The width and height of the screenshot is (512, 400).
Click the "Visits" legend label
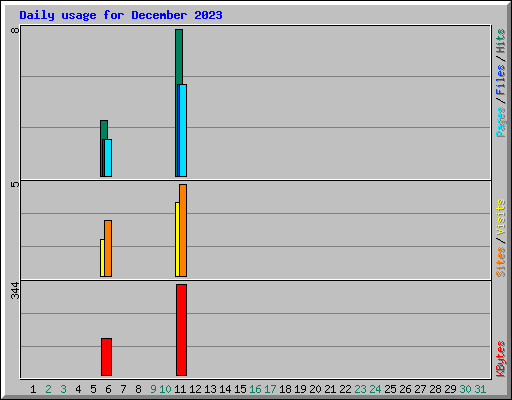(x=500, y=218)
